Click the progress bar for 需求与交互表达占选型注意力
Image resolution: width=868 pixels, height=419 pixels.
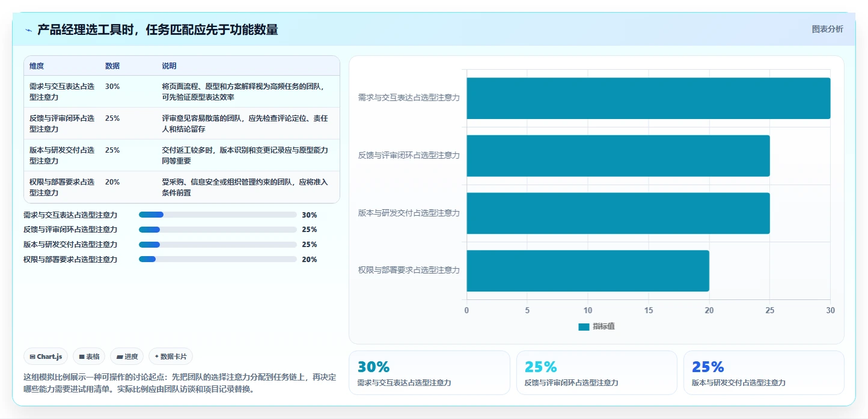[x=218, y=215]
